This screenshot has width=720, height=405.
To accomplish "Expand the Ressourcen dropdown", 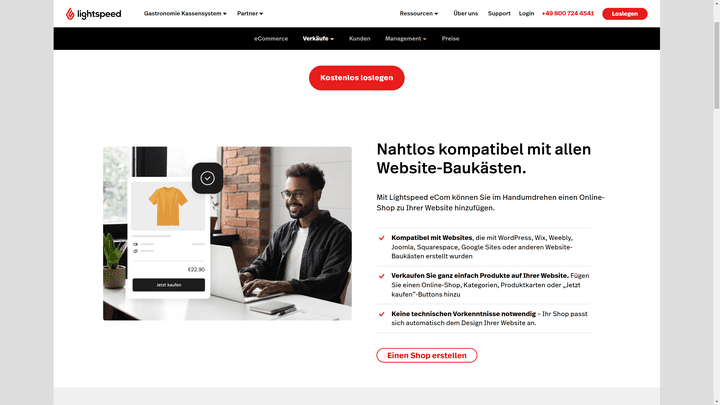I will 419,13.
